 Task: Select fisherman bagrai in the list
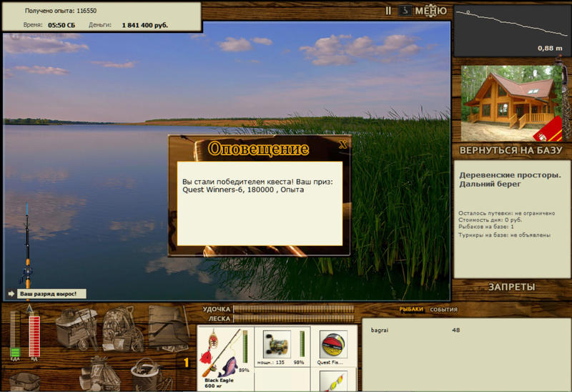coord(415,330)
